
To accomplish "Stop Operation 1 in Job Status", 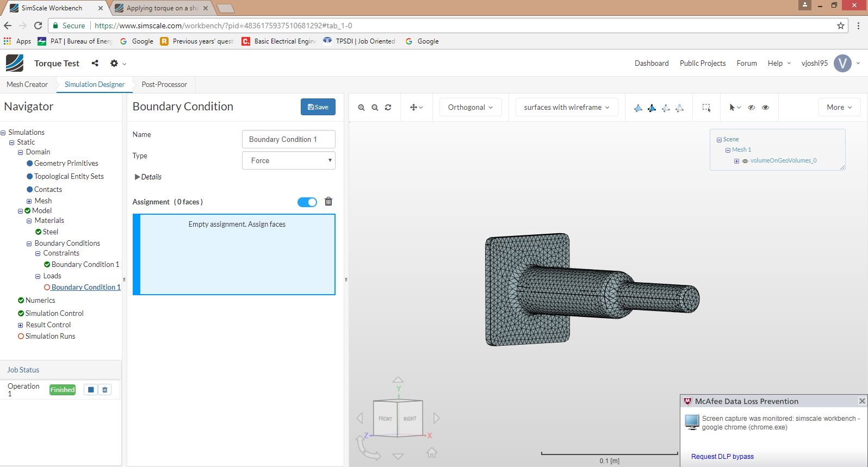I will pyautogui.click(x=91, y=390).
